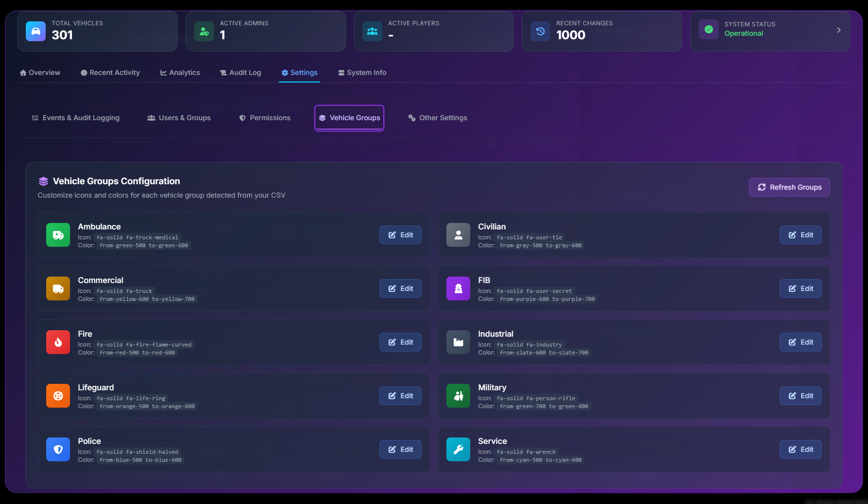
Task: Click the green Military rifle icon
Action: (458, 396)
